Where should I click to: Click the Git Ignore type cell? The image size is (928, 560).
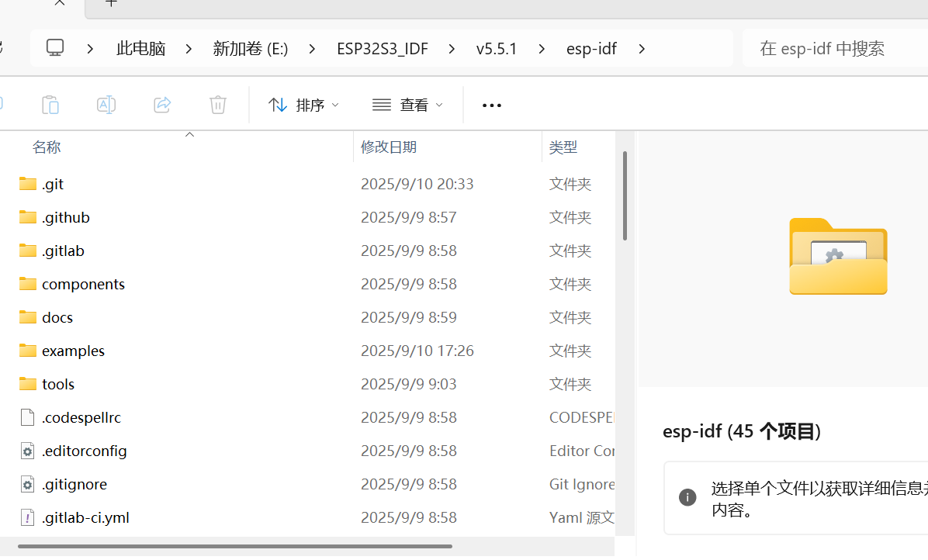582,484
